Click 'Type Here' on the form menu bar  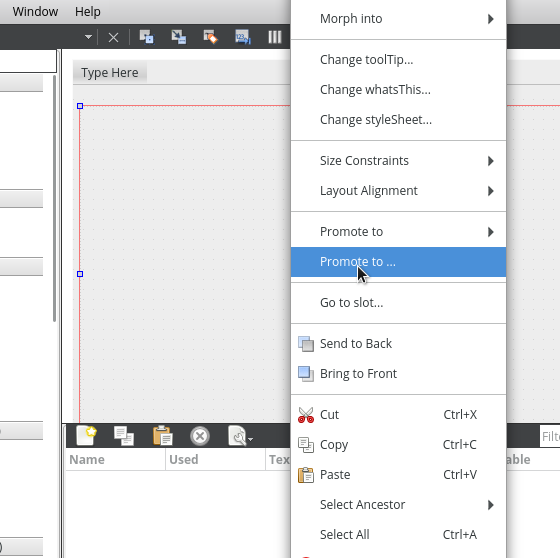click(x=110, y=73)
